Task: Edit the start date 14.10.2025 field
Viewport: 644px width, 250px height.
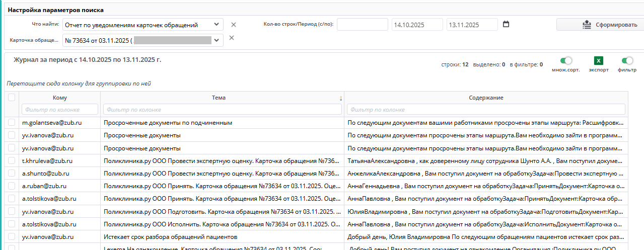Action: pos(417,25)
